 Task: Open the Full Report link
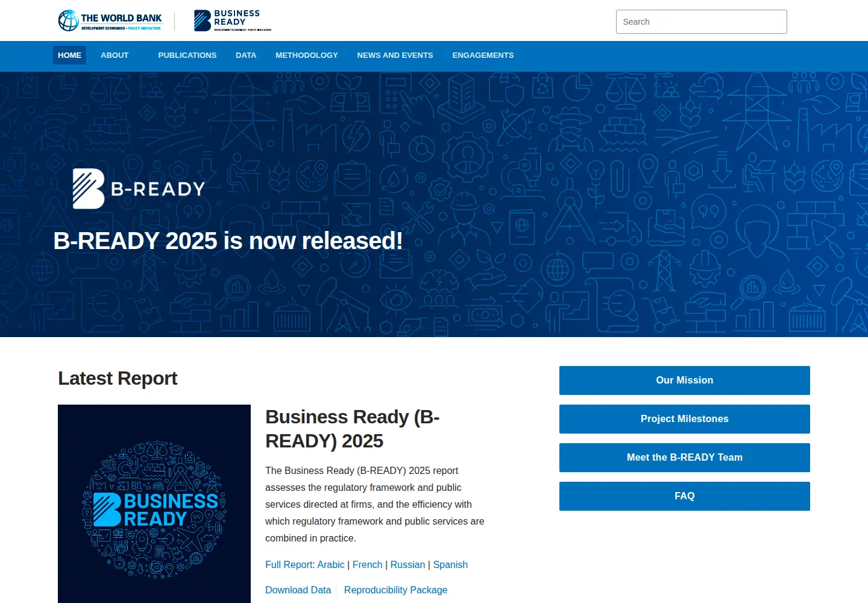(x=289, y=564)
